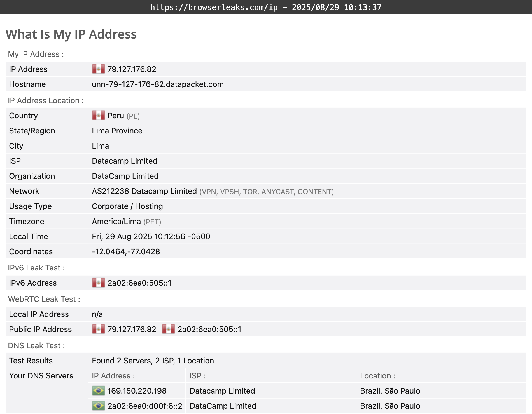Click the WebRTC Leak Test : section heading
This screenshot has height=414, width=532.
point(44,299)
